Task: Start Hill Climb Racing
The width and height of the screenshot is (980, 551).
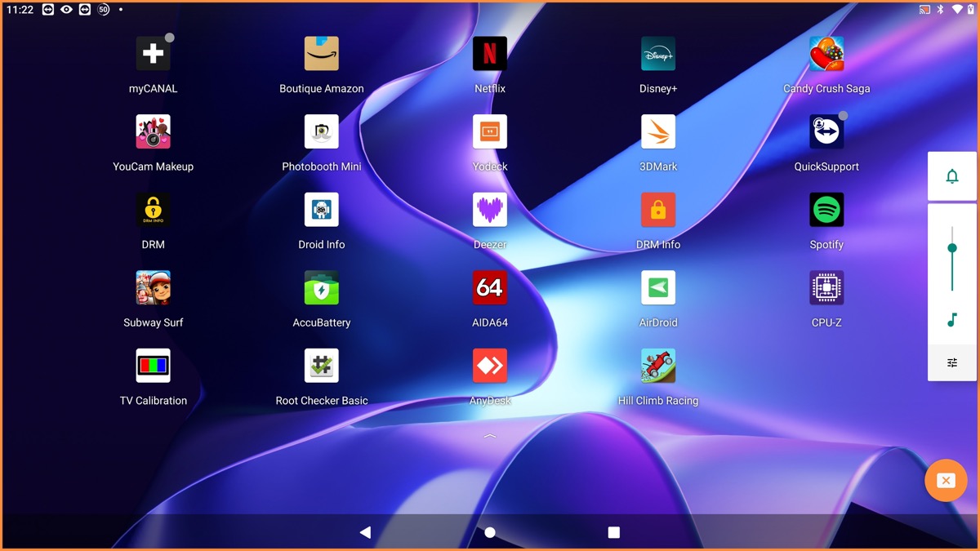Action: [658, 366]
